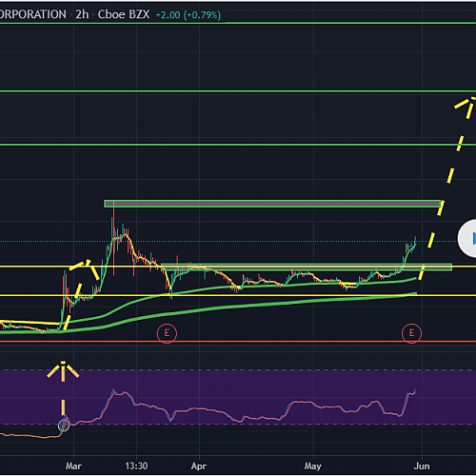This screenshot has width=476, height=476.
Task: Click the Mar label on time axis
Action: click(73, 466)
